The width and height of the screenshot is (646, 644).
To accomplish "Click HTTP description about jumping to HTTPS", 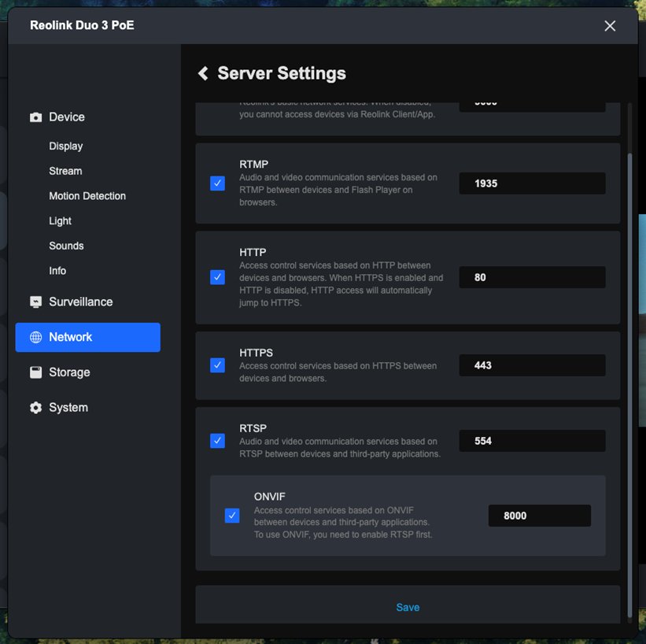I will click(x=341, y=284).
